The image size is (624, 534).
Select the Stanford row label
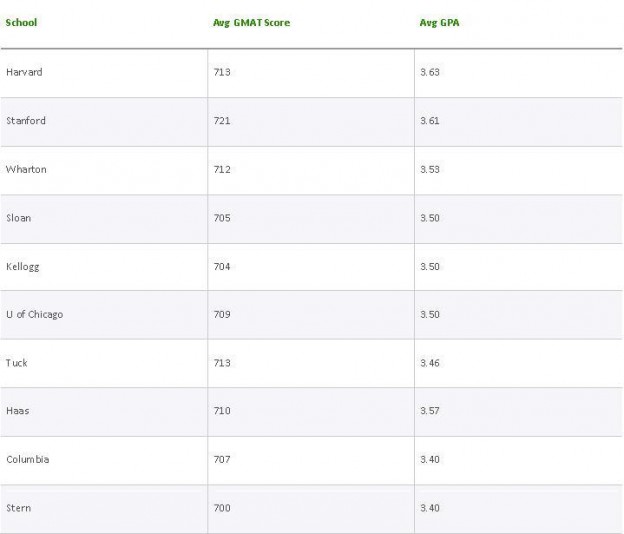[x=26, y=121]
